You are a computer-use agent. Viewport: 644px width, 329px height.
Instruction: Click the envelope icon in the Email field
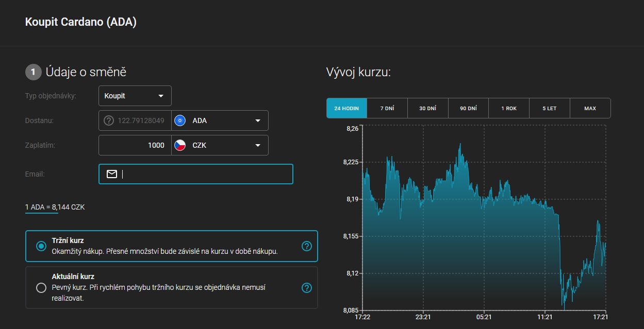tap(112, 174)
